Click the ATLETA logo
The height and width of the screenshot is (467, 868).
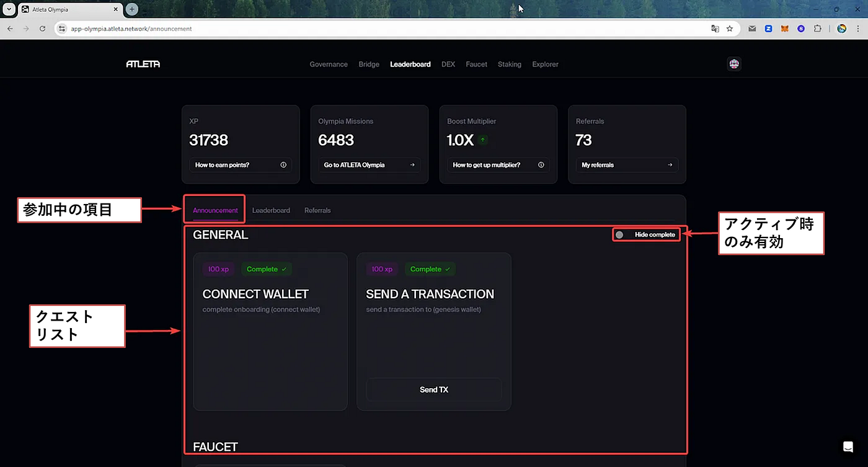[143, 64]
